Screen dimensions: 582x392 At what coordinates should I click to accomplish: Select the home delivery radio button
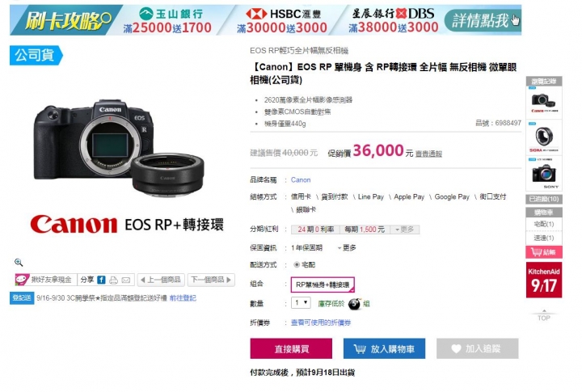coord(297,264)
